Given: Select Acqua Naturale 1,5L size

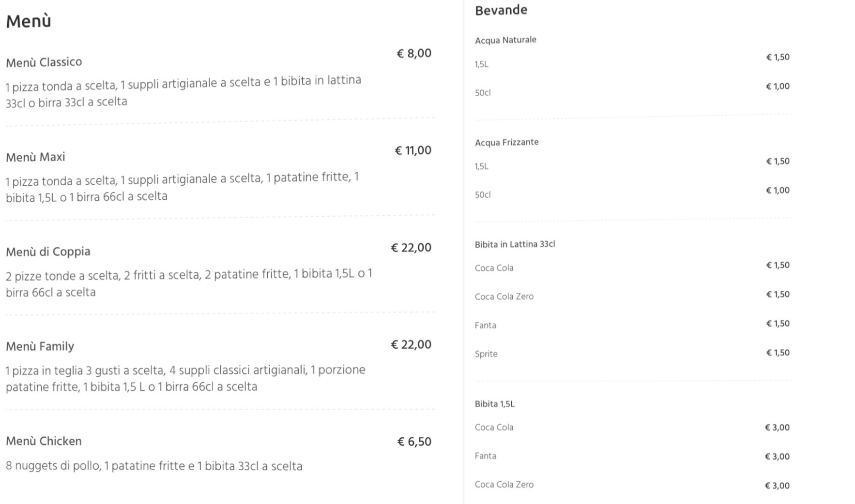Looking at the screenshot, I should (x=482, y=64).
